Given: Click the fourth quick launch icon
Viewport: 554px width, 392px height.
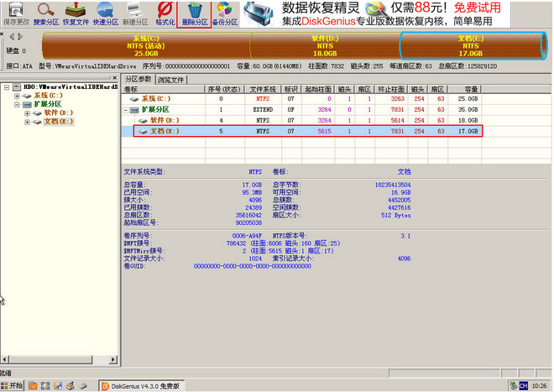Looking at the screenshot, I should click(x=71, y=385).
